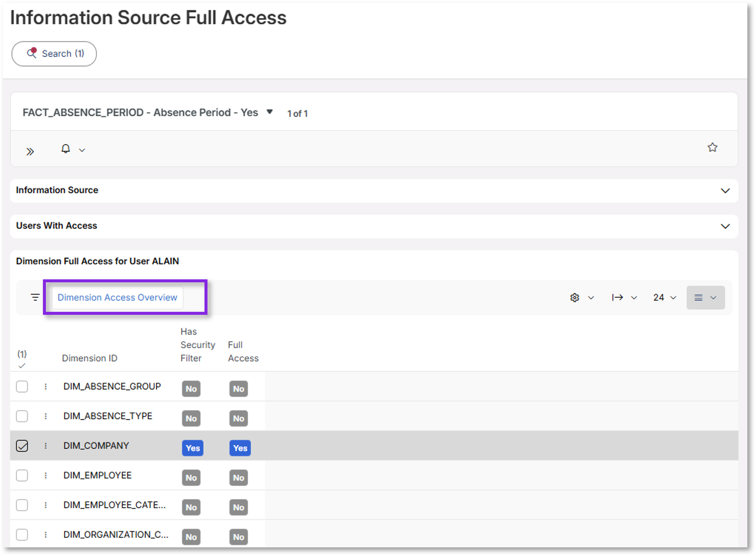This screenshot has height=556, width=756.
Task: Click the notification bell icon
Action: (66, 149)
